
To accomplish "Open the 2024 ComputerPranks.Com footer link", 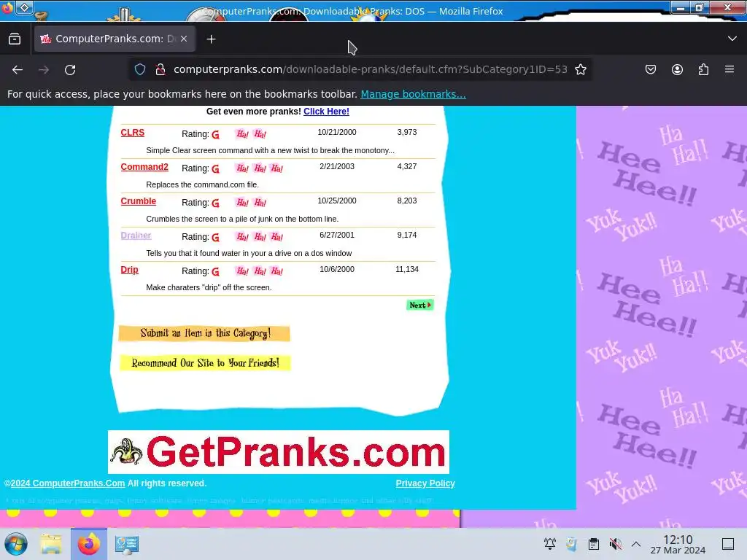I will click(68, 483).
